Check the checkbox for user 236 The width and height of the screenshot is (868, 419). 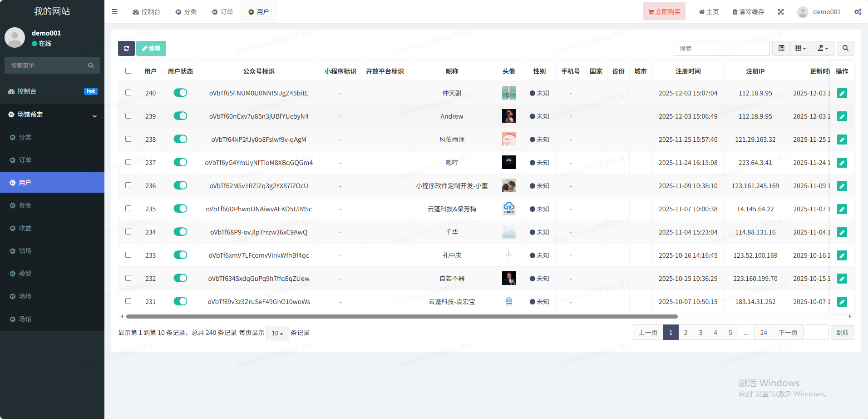(x=128, y=185)
